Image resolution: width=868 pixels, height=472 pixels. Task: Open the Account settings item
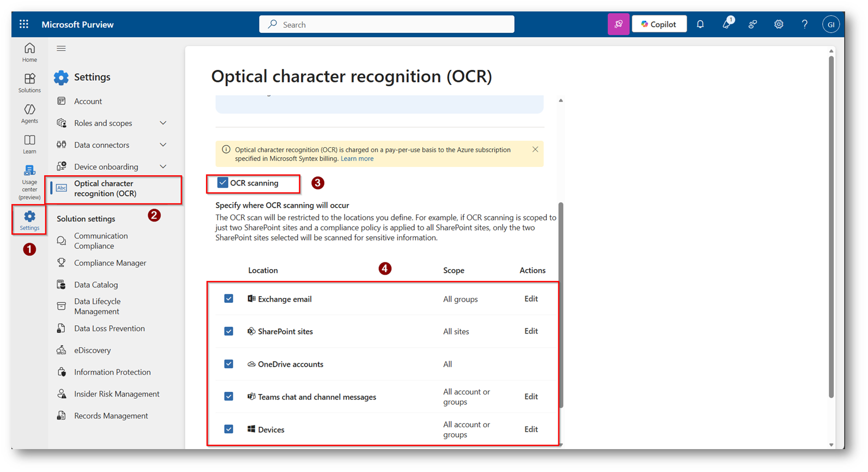pyautogui.click(x=88, y=101)
